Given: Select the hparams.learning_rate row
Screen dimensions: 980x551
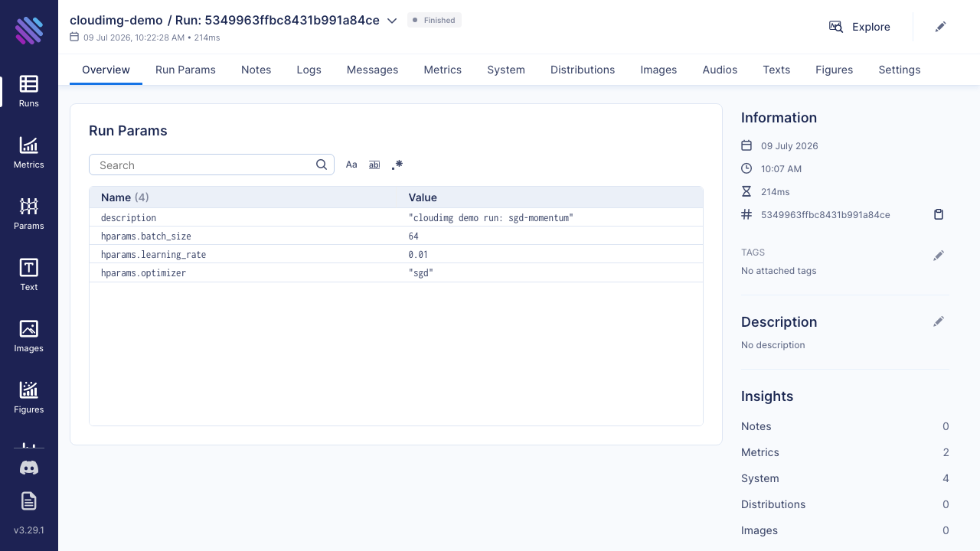Looking at the screenshot, I should (396, 254).
